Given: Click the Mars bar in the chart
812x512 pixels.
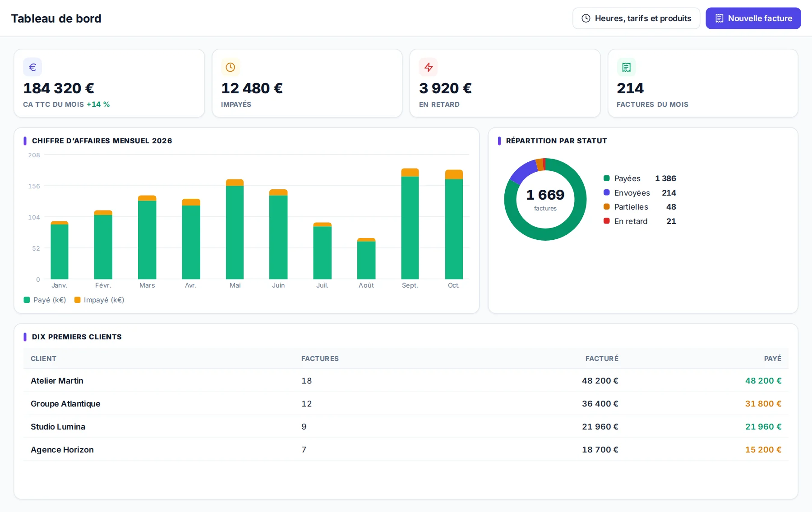Looking at the screenshot, I should [x=147, y=238].
